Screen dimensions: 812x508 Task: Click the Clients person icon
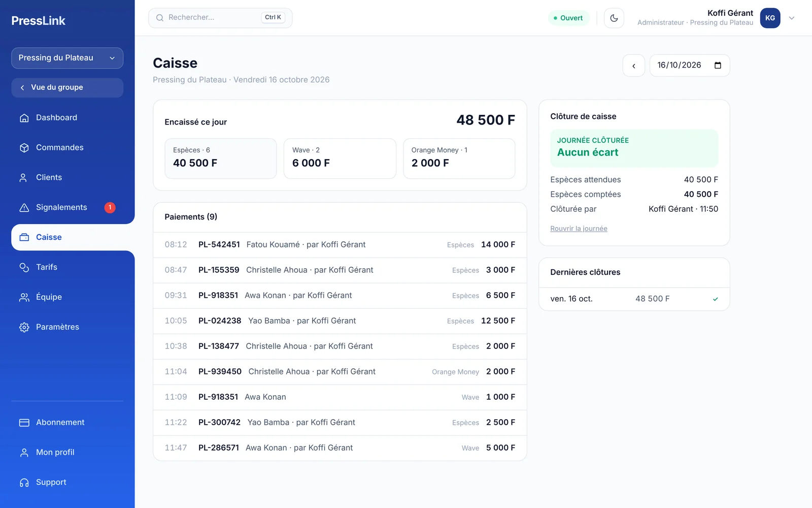pyautogui.click(x=24, y=178)
